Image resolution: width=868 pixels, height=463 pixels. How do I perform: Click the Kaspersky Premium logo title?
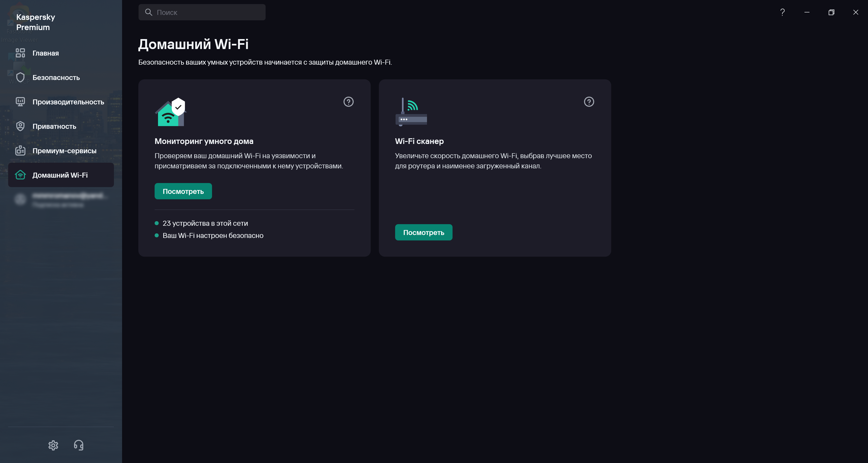click(x=35, y=22)
